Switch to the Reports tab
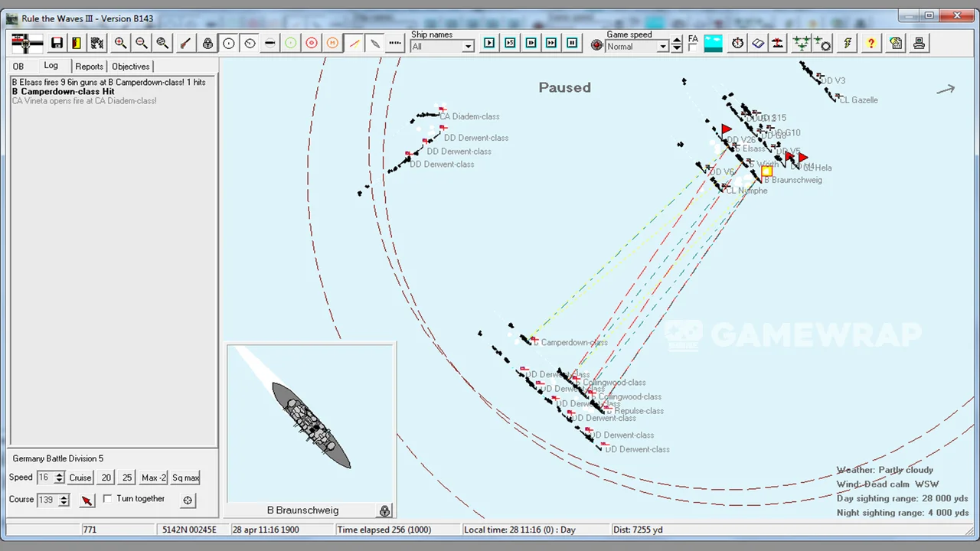The image size is (980, 551). point(89,67)
